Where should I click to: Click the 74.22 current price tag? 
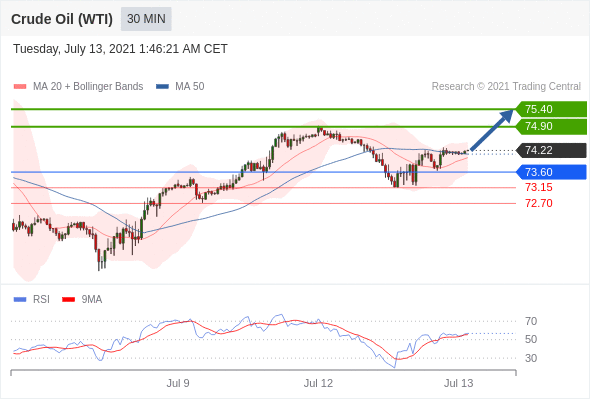tap(551, 151)
